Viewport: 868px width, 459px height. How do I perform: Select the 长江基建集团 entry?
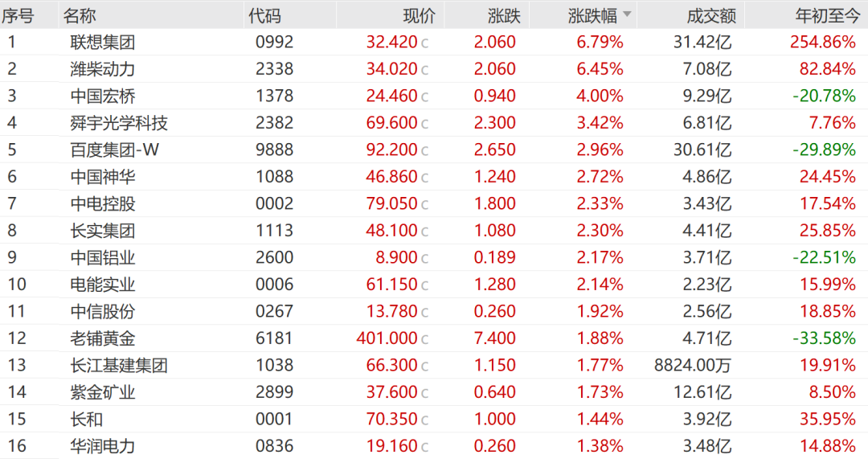(434, 366)
